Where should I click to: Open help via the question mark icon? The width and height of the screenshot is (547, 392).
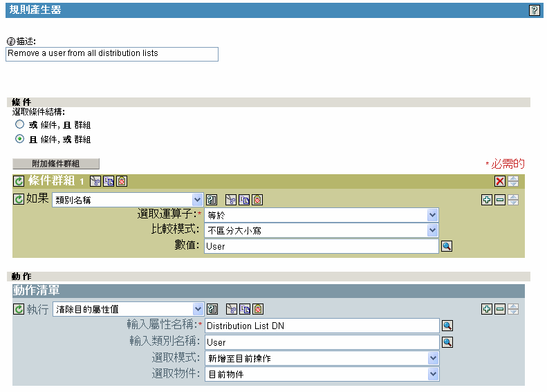tap(534, 10)
